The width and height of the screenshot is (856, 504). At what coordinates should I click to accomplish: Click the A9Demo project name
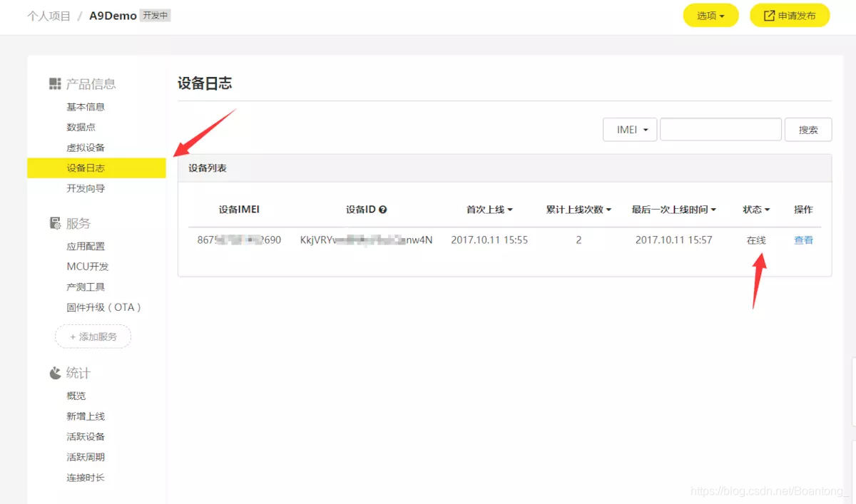[x=113, y=16]
